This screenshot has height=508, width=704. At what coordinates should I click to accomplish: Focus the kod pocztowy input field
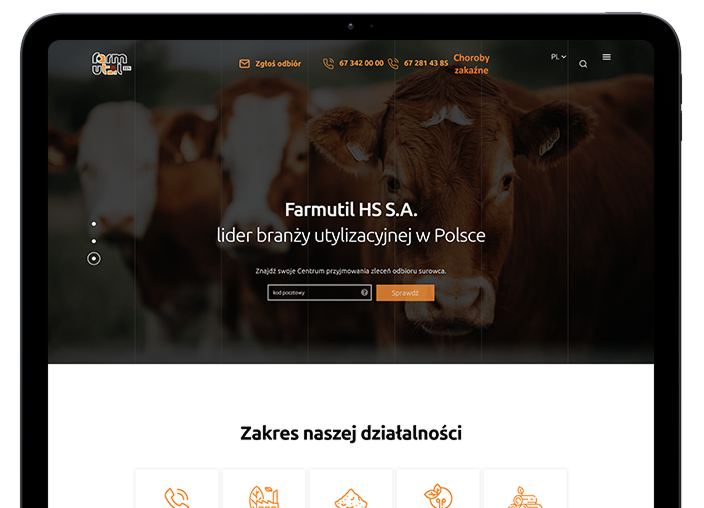(319, 292)
